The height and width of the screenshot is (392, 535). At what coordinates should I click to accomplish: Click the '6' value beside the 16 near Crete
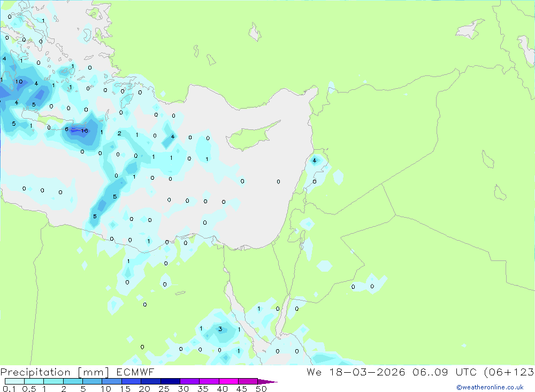(66, 129)
